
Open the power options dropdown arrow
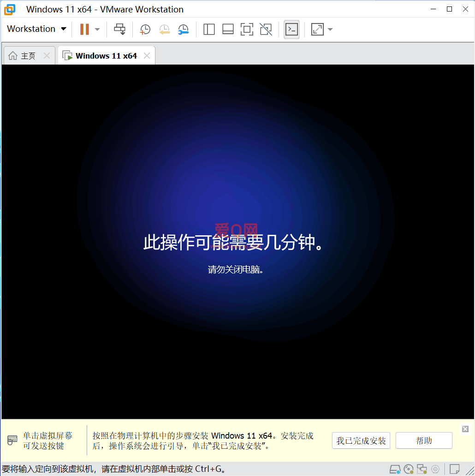click(x=97, y=30)
